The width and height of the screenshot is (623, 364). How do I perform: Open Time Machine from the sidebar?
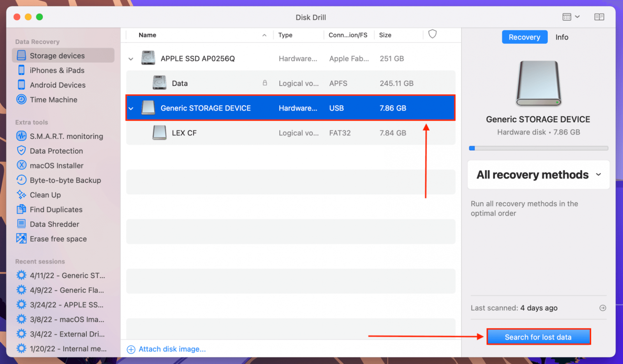point(54,100)
